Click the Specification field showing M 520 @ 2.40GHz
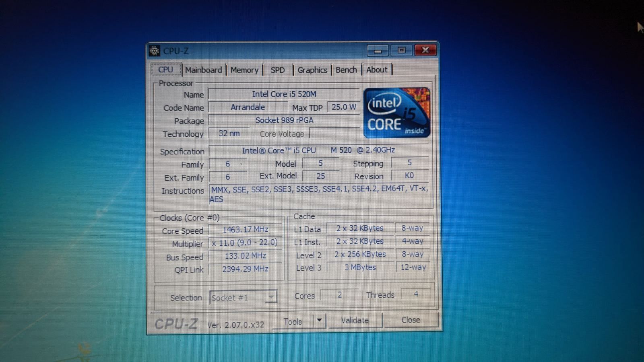644x362 pixels. coord(318,150)
